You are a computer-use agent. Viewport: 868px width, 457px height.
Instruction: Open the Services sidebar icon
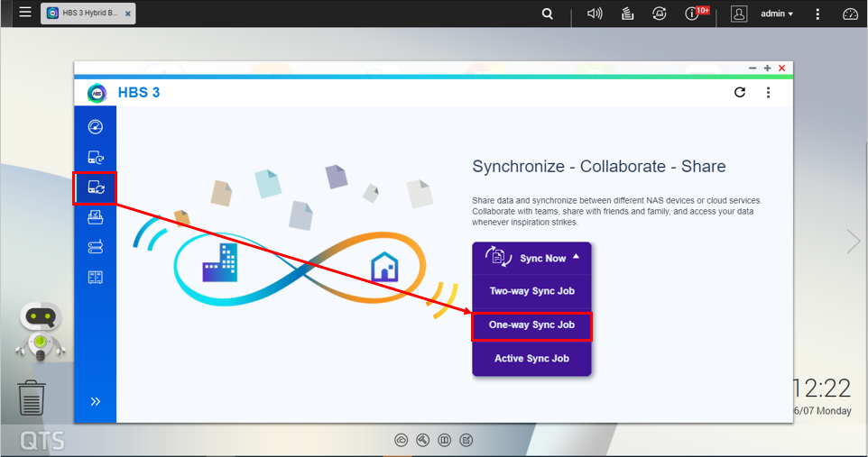(x=95, y=277)
